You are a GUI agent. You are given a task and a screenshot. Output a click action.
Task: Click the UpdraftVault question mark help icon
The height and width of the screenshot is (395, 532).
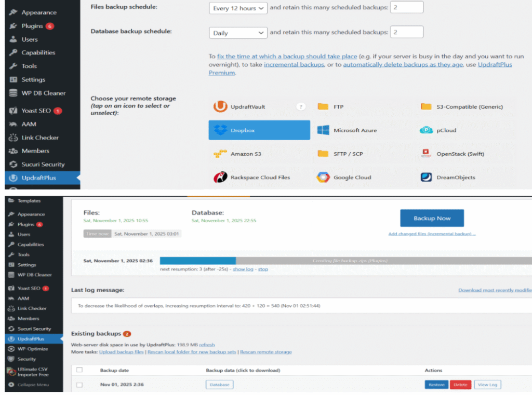(x=300, y=107)
